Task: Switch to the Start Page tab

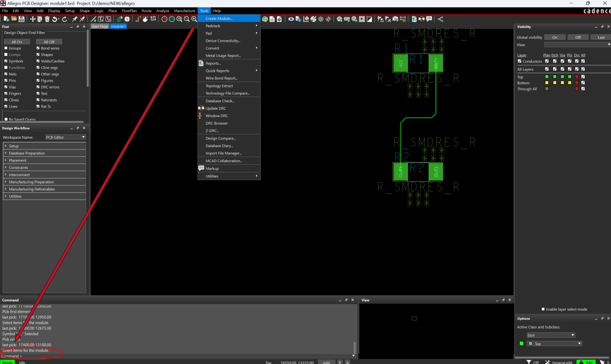Action: click(100, 26)
